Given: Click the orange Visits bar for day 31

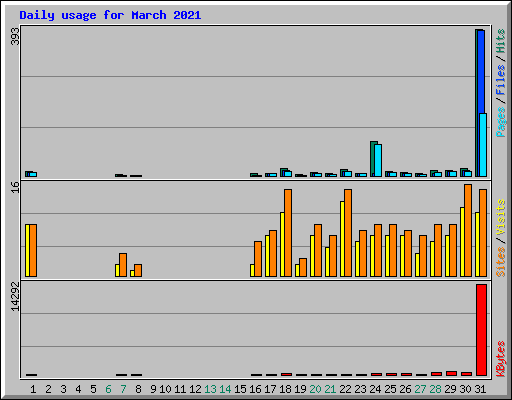Looking at the screenshot, I should (483, 233).
